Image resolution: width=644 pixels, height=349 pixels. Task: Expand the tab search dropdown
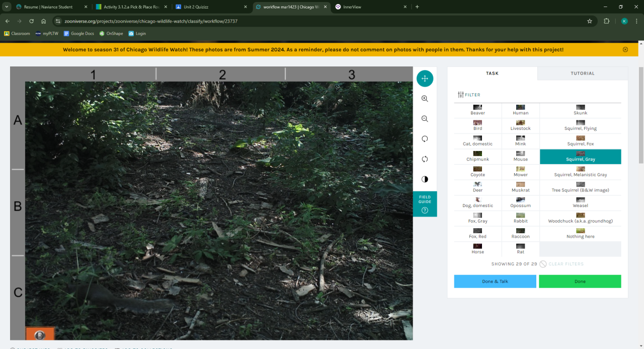pos(7,7)
